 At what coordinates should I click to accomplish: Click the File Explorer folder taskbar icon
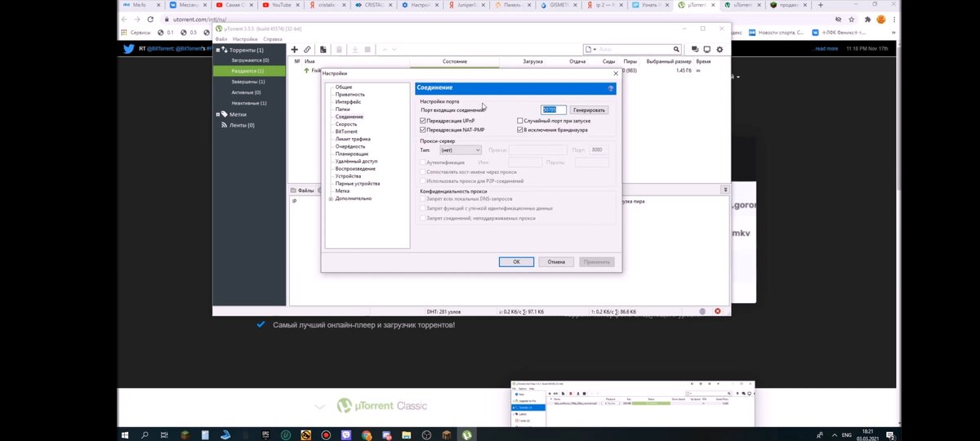[407, 435]
